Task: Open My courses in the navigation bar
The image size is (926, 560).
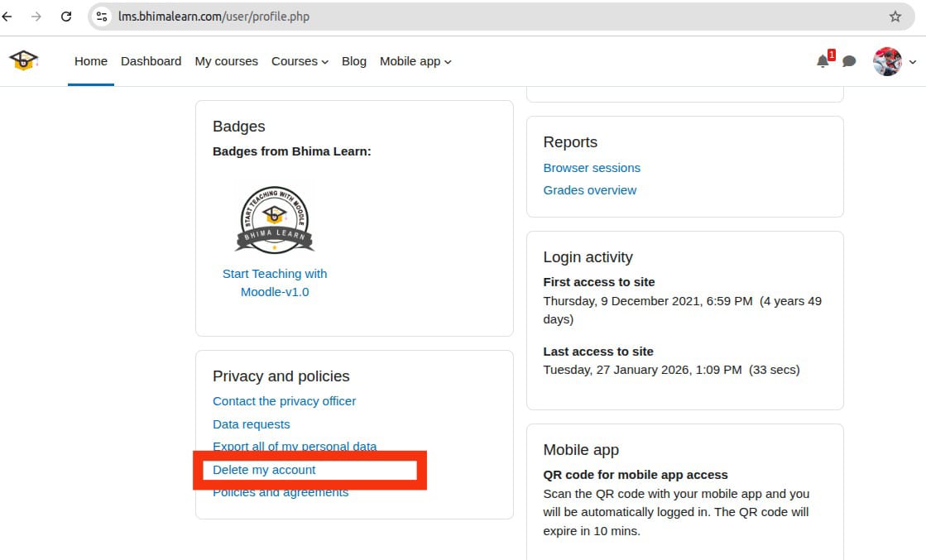Action: click(x=226, y=61)
